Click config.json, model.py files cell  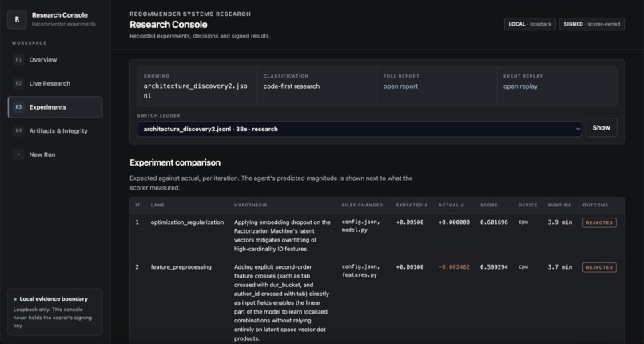(360, 226)
